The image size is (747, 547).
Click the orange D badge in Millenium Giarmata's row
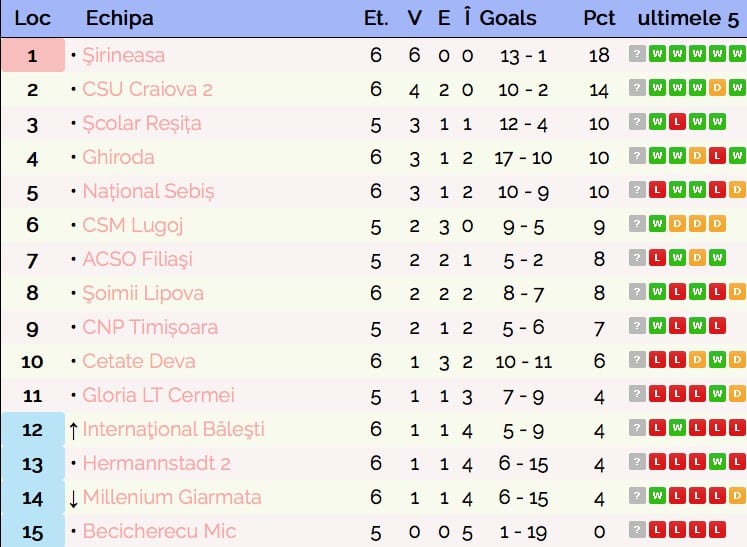point(737,497)
